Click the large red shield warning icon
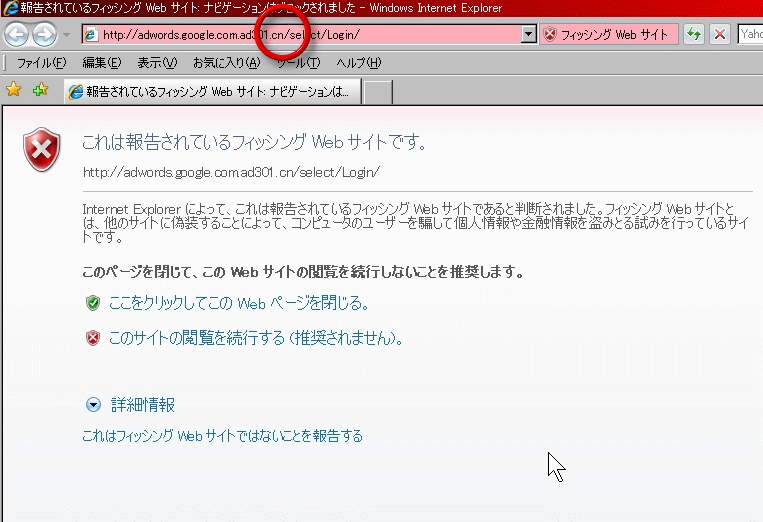Image resolution: width=763 pixels, height=522 pixels. pos(41,150)
